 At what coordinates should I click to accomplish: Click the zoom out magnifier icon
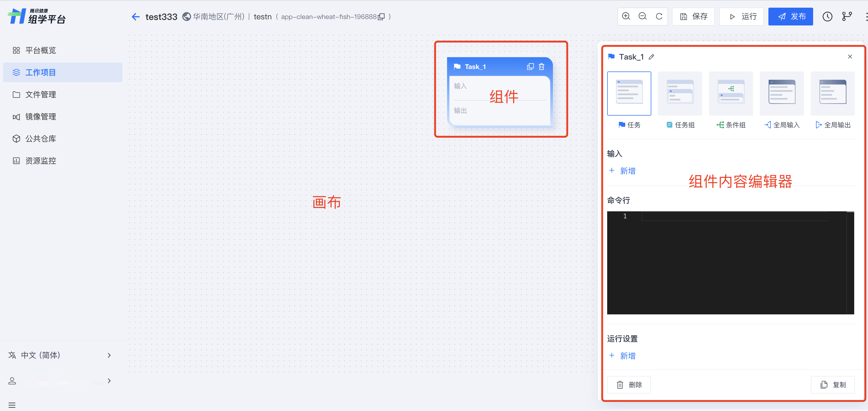[x=642, y=16]
